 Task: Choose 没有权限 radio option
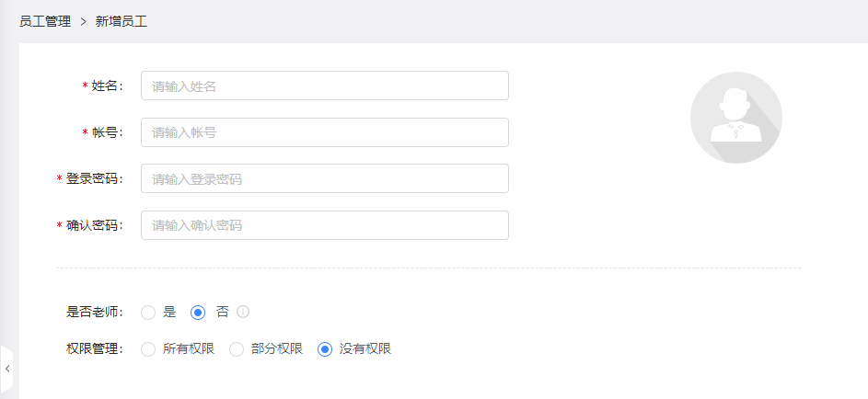click(x=325, y=349)
